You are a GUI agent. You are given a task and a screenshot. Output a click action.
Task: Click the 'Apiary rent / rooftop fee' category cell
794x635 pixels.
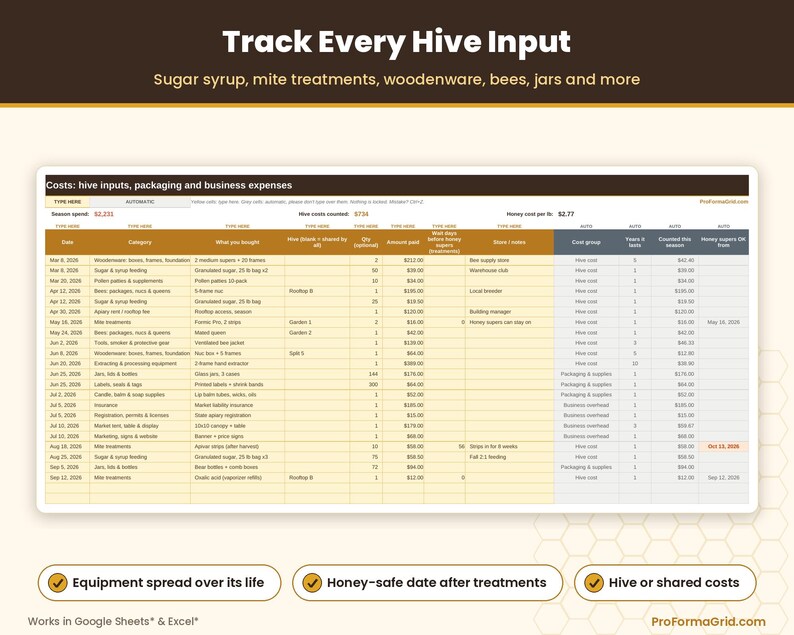click(140, 312)
